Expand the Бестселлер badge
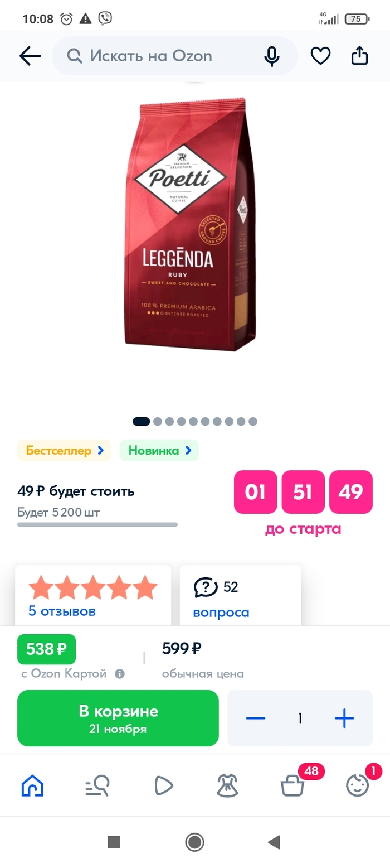 coord(65,450)
